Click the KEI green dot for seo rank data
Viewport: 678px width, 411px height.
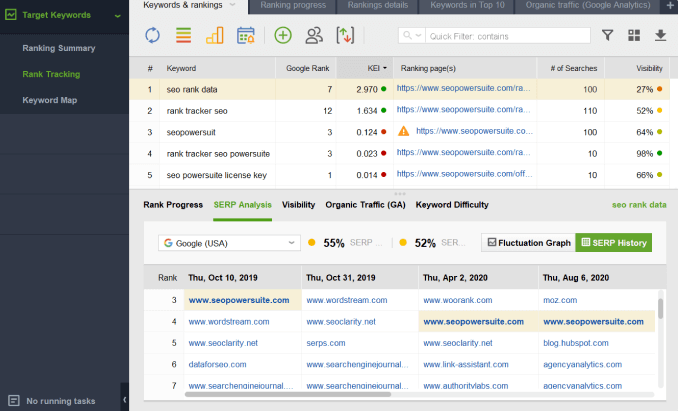click(x=384, y=89)
